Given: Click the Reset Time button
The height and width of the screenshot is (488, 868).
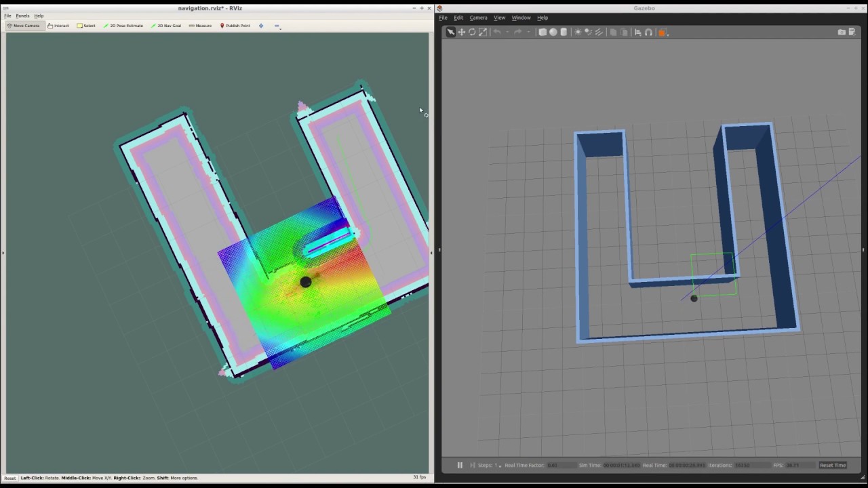Looking at the screenshot, I should (x=833, y=465).
